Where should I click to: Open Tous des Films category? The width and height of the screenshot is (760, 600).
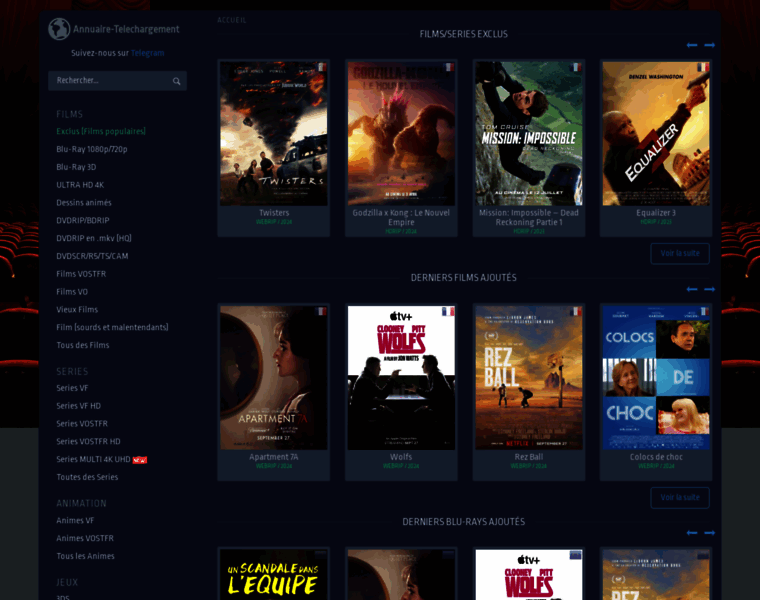coord(83,345)
